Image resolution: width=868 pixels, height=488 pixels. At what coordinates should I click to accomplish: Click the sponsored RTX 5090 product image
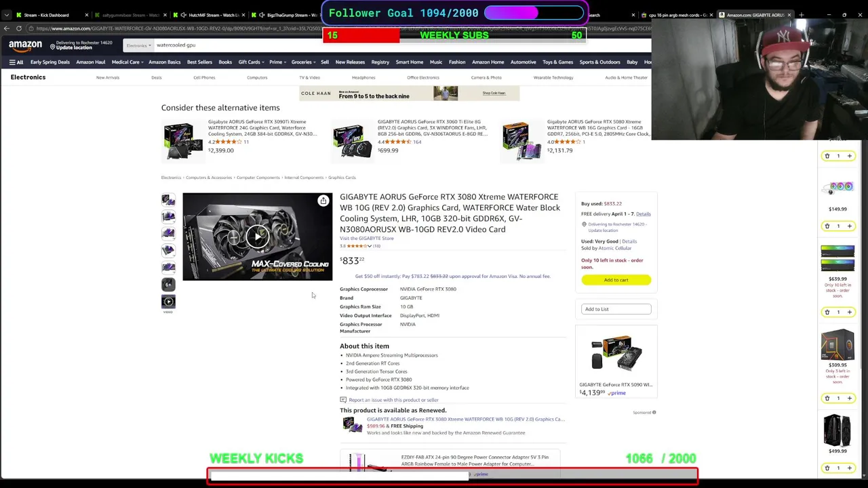coord(616,353)
